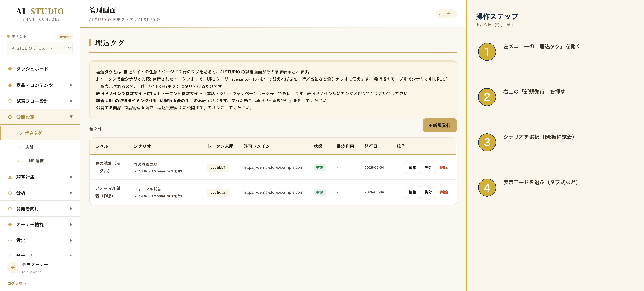Select 埋込タグ in the sidebar
The height and width of the screenshot is (291, 644).
[40, 133]
